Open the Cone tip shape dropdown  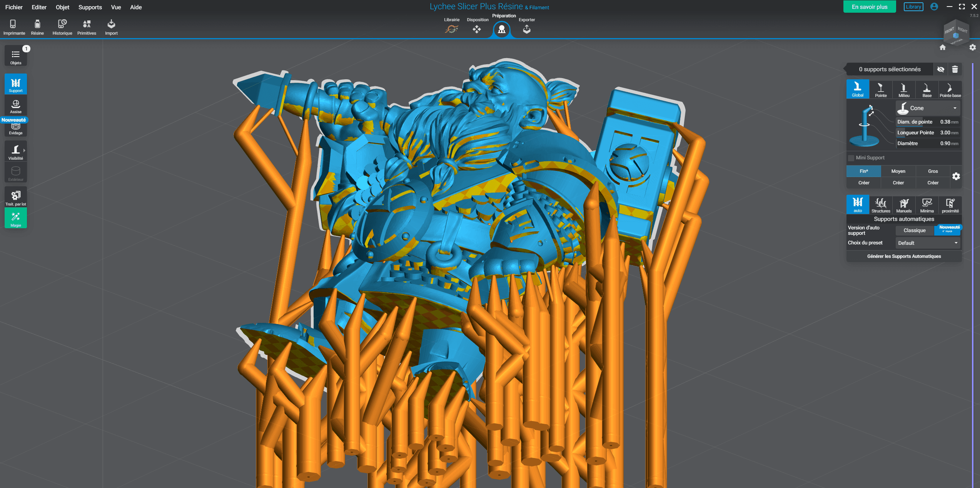pyautogui.click(x=928, y=108)
